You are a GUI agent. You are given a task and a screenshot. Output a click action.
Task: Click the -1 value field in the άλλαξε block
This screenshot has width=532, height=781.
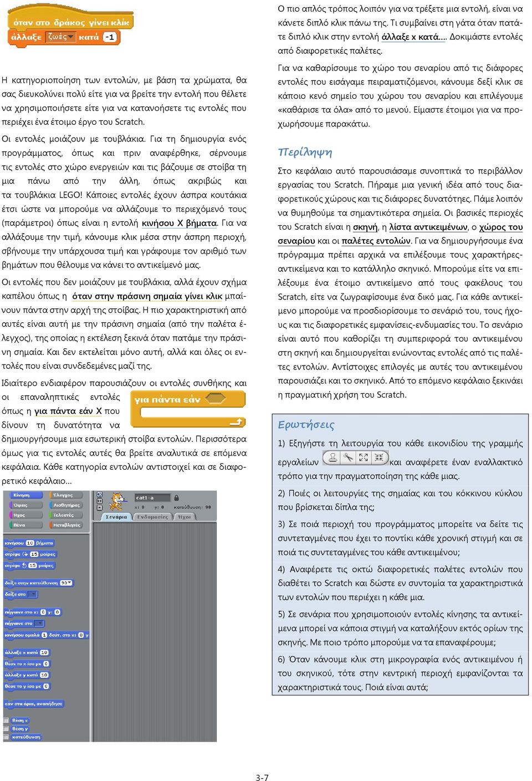click(110, 37)
